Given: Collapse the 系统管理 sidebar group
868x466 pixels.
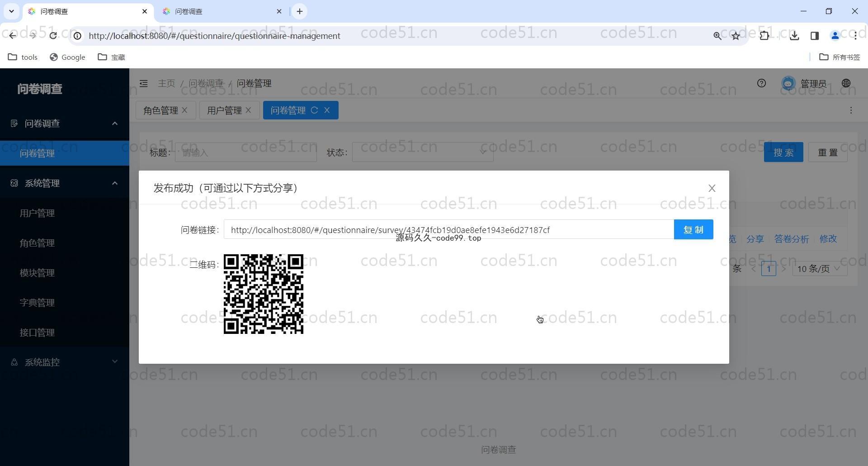Looking at the screenshot, I should 65,183.
